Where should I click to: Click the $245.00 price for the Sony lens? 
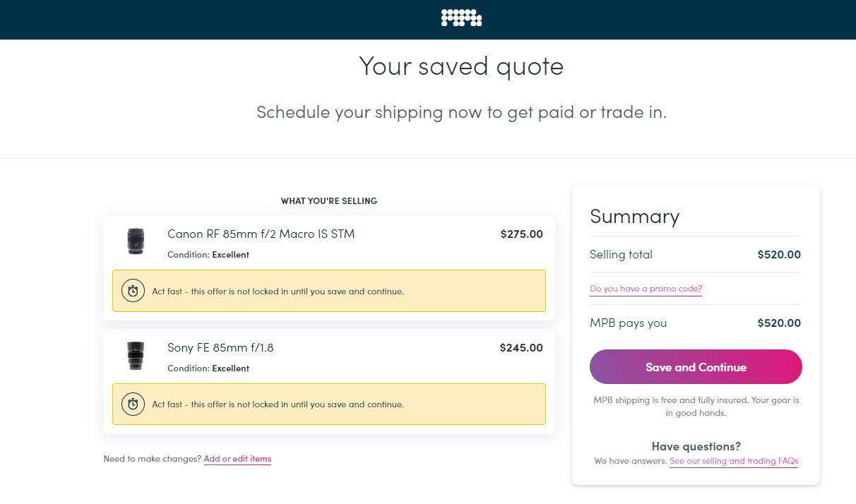(521, 347)
